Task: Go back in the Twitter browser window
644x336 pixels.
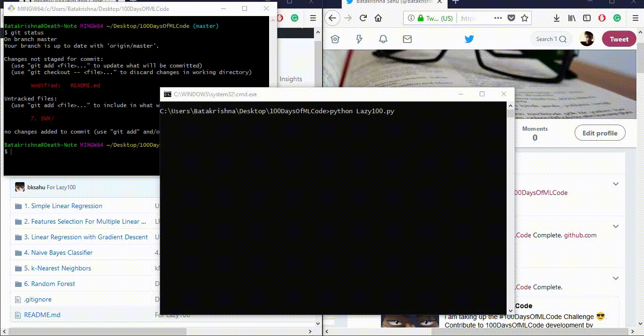Action: (332, 18)
